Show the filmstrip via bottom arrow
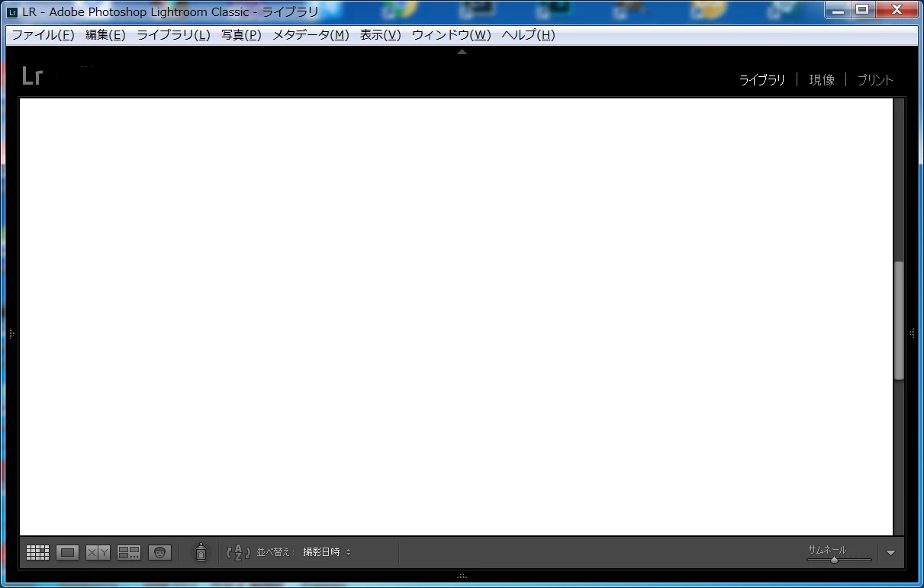The height and width of the screenshot is (588, 924). (x=462, y=576)
